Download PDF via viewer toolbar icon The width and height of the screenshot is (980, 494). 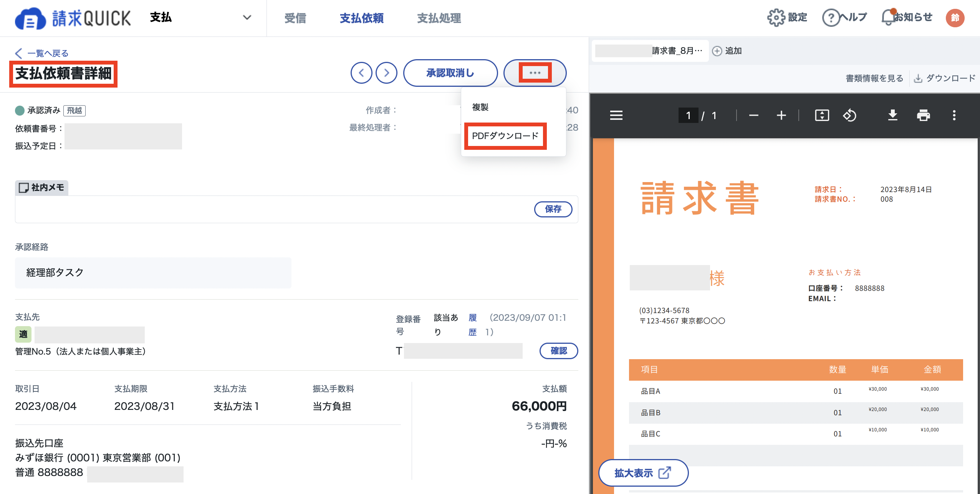(x=892, y=115)
